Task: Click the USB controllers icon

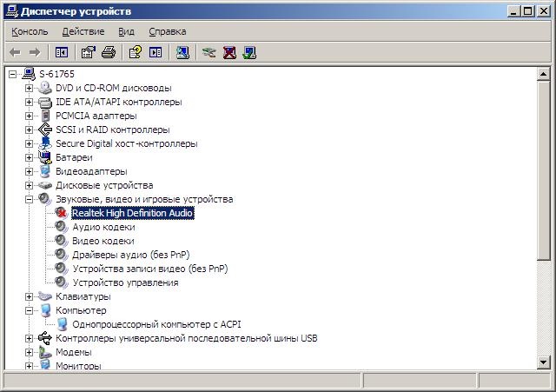Action: [x=45, y=338]
